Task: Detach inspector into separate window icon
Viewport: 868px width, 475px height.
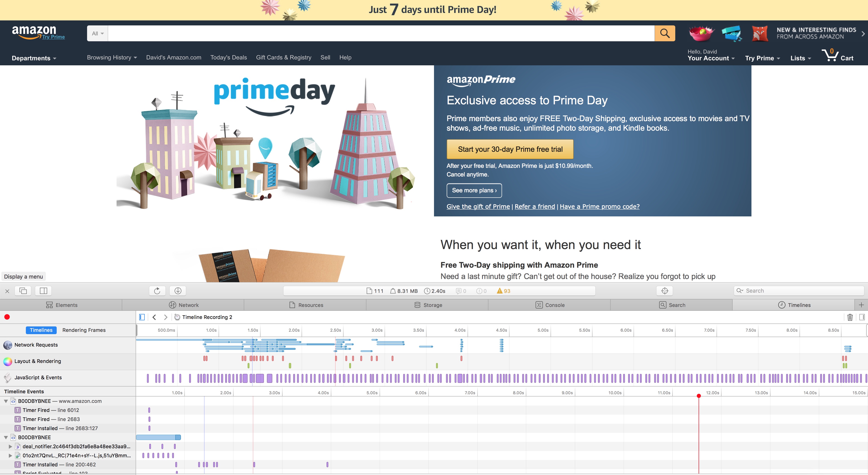Action: (x=23, y=291)
